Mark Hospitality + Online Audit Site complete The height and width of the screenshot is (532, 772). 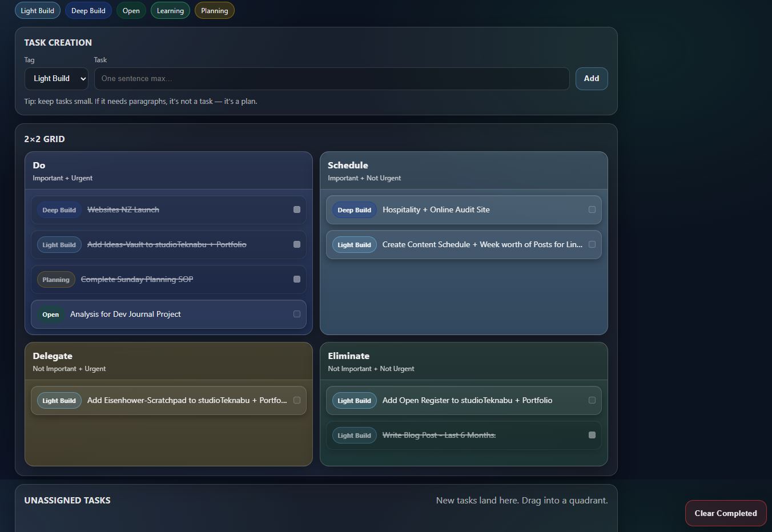[592, 209]
